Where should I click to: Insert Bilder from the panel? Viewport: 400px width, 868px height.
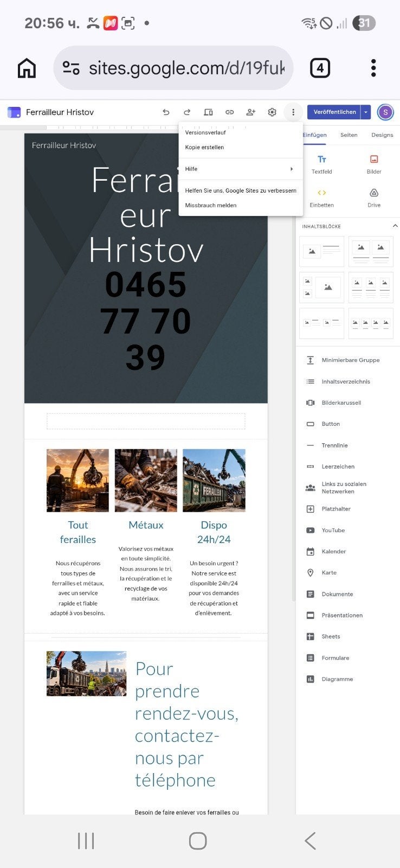click(374, 164)
